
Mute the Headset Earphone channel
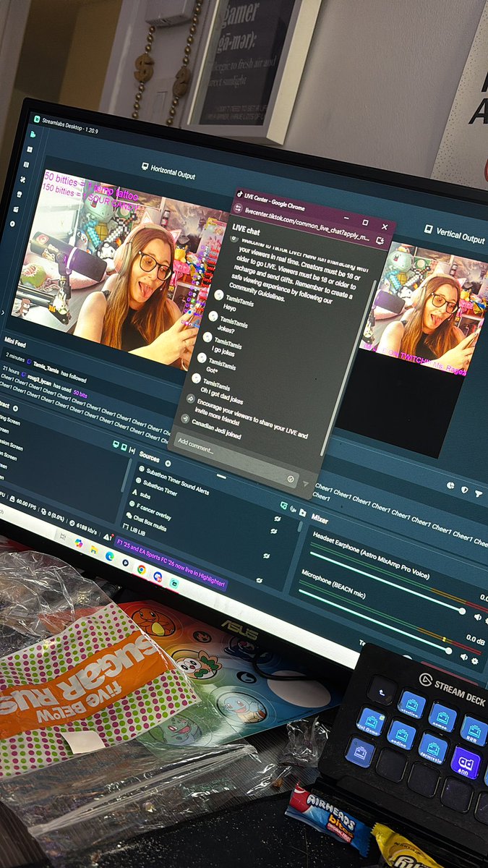coord(477,618)
